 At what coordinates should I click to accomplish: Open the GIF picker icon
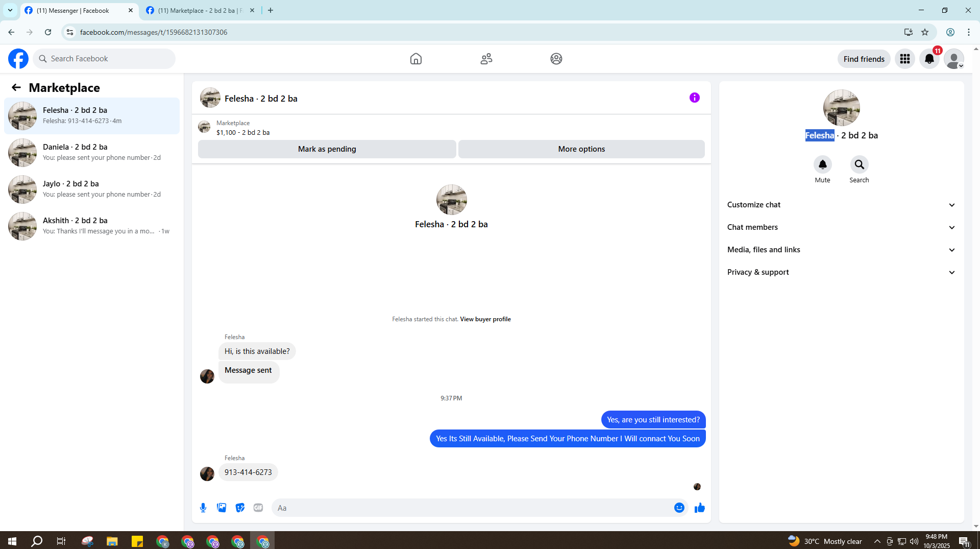tap(258, 508)
